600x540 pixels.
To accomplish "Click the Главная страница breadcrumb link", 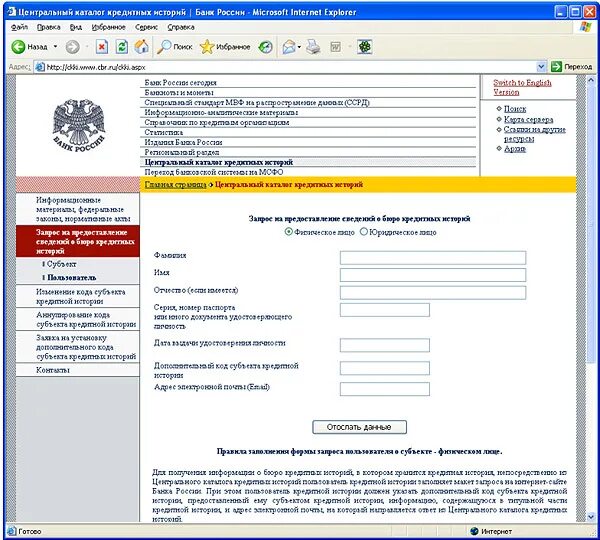I will coord(175,184).
